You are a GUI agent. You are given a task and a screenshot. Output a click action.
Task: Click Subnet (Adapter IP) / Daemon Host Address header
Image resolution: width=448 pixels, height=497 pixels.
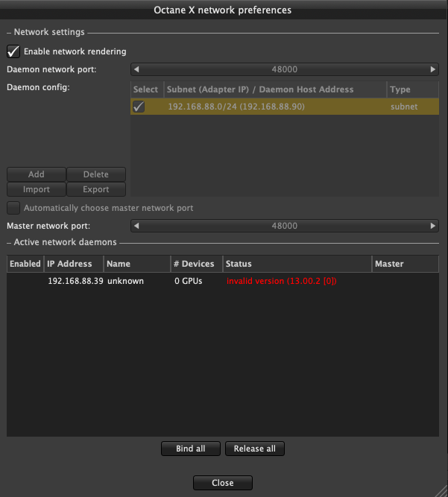click(275, 89)
